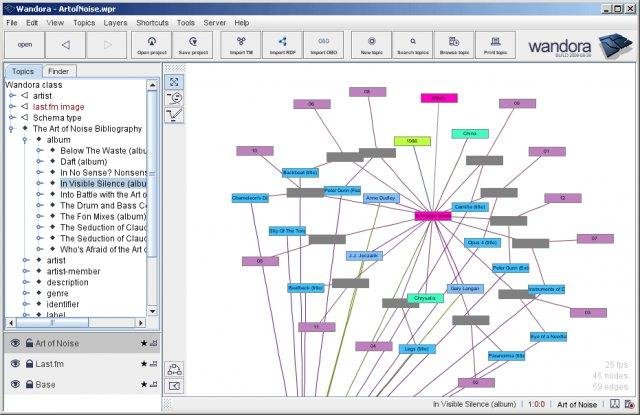640x415 pixels.
Task: Click the tree horizontal scrollbar right arrow
Action: click(x=140, y=322)
